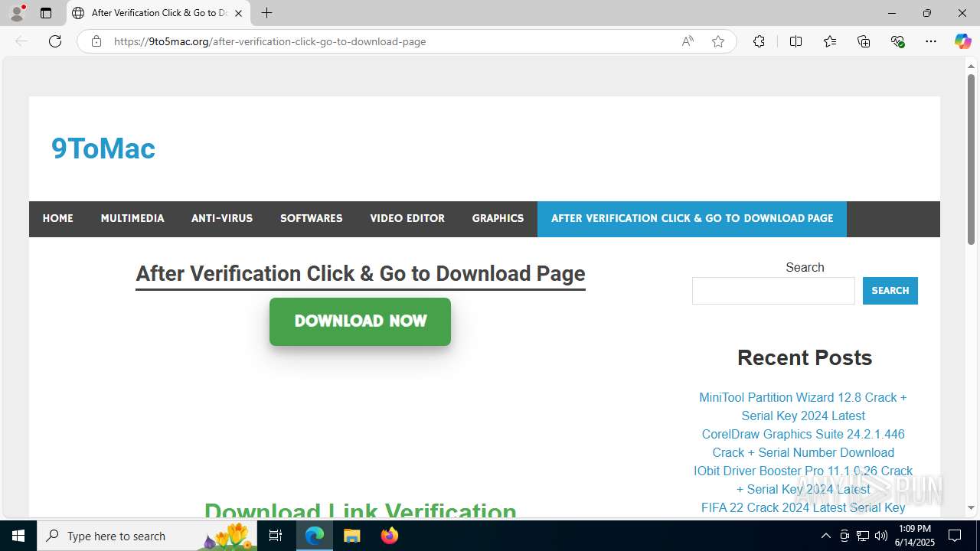Open the tab actions menu icon
980x551 pixels.
pos(46,13)
